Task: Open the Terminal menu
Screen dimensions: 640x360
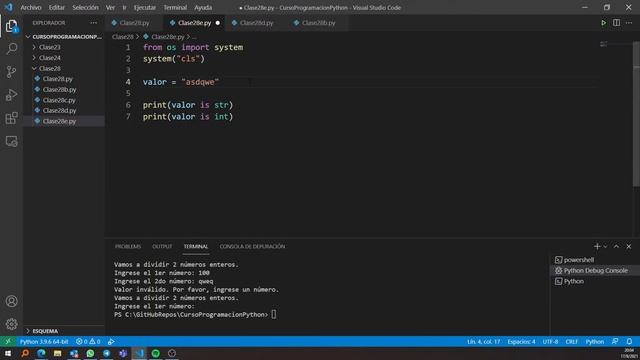Action: [175, 7]
